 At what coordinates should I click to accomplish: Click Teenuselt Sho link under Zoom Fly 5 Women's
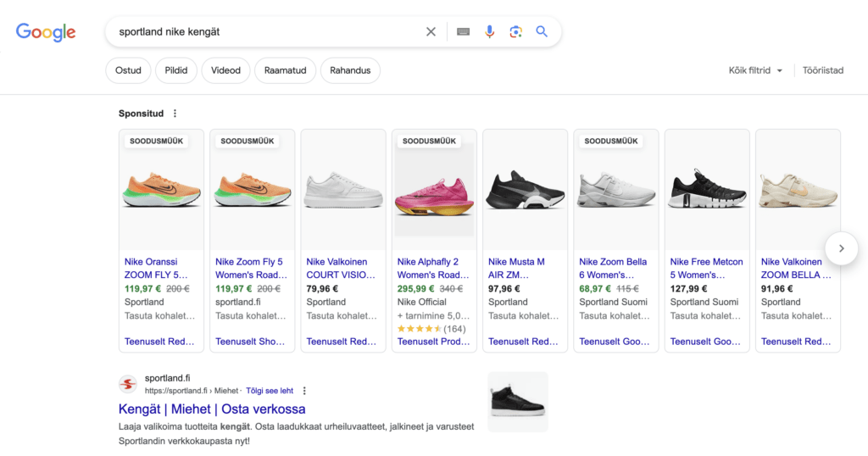(250, 342)
